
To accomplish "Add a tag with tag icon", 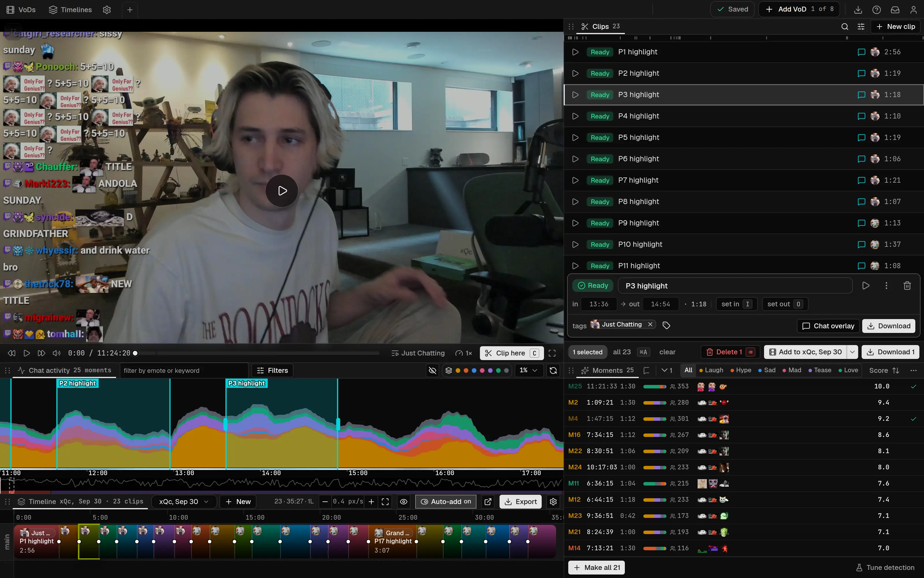I will point(666,325).
